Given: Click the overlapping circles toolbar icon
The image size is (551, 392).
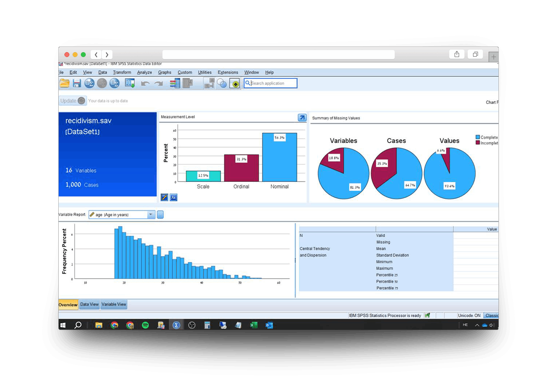Looking at the screenshot, I should point(222,83).
